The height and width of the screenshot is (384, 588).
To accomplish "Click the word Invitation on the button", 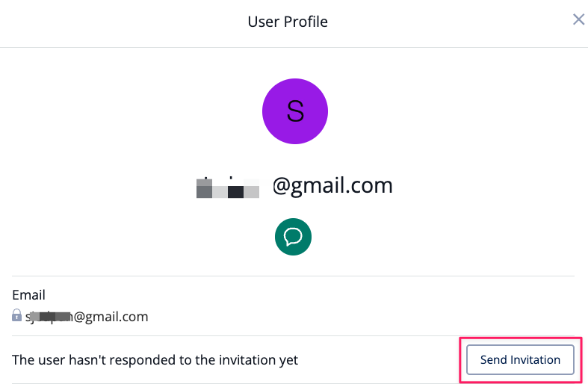I will [535, 359].
